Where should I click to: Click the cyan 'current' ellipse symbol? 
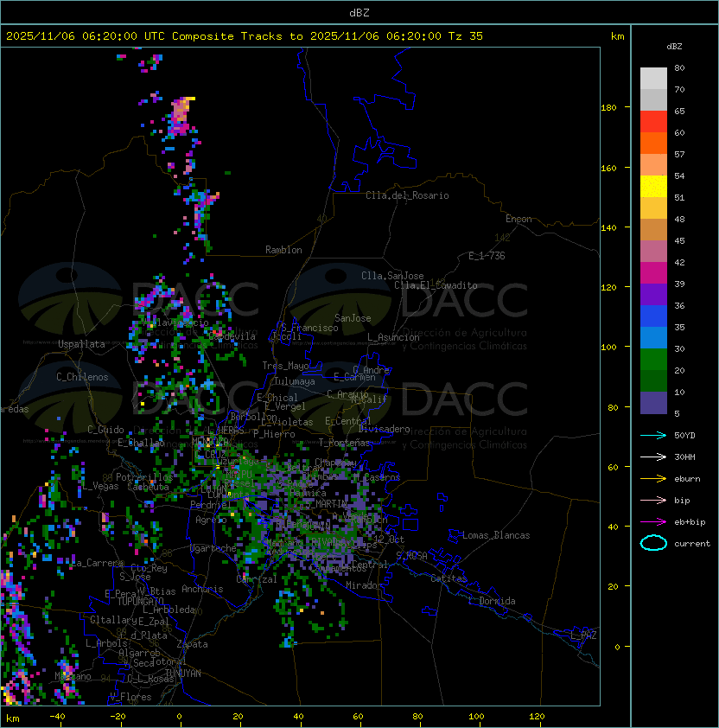[653, 543]
